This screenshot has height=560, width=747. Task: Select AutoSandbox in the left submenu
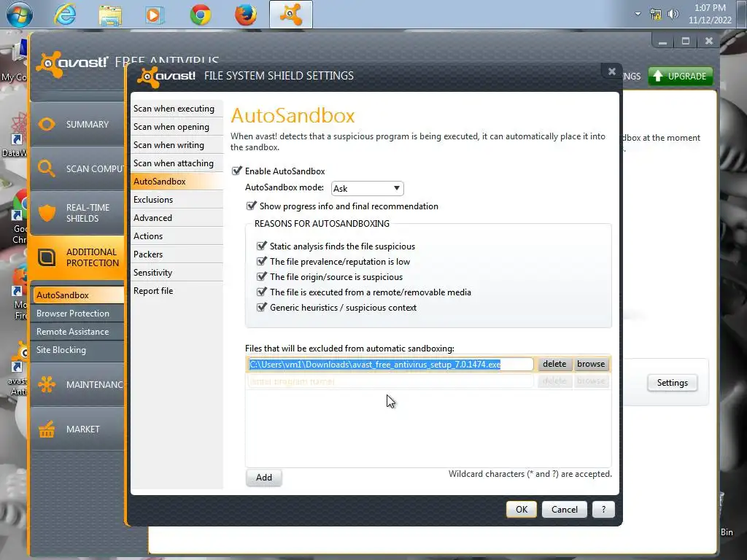point(78,295)
